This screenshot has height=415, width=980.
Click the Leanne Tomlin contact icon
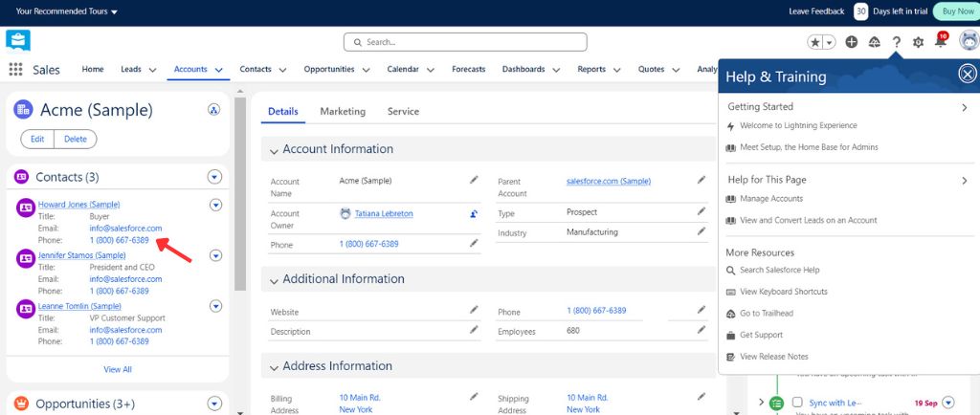26,309
